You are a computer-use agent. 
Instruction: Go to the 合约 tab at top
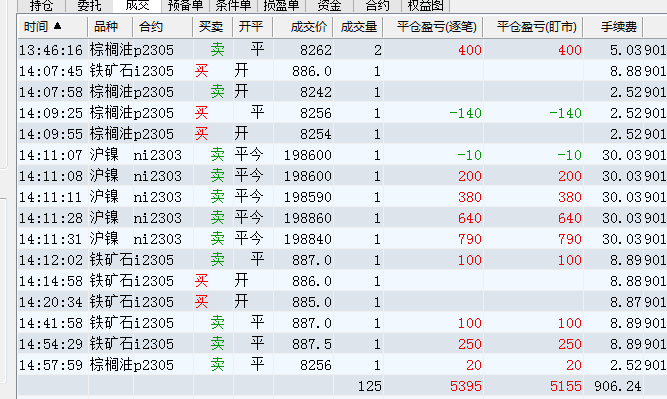coord(377,6)
